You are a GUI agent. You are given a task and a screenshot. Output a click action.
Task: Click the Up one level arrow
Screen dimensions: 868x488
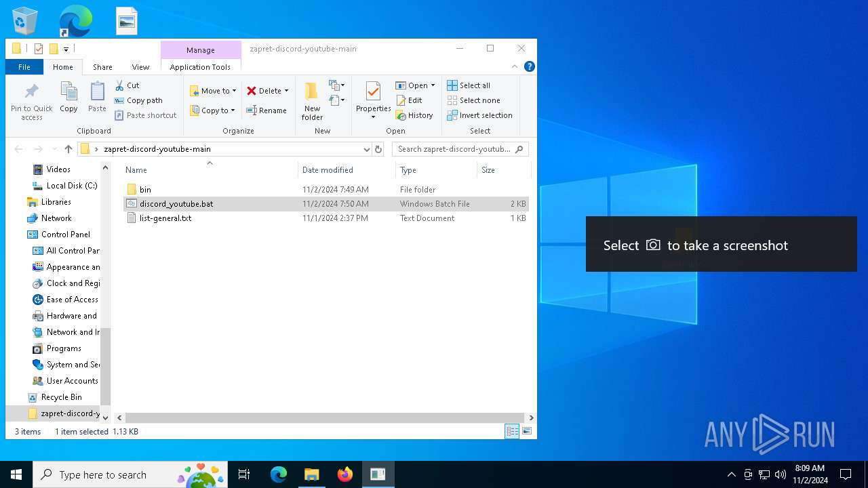click(x=68, y=149)
